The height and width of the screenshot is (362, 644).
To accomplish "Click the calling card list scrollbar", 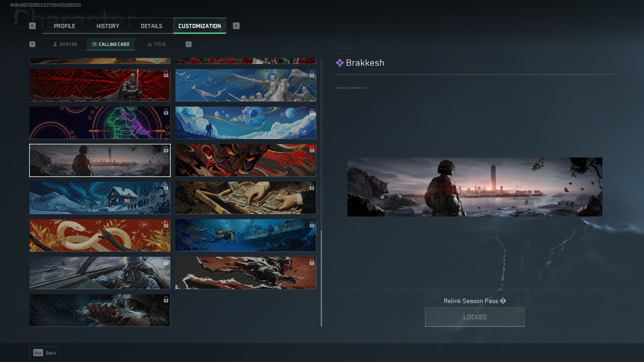I will tap(321, 278).
